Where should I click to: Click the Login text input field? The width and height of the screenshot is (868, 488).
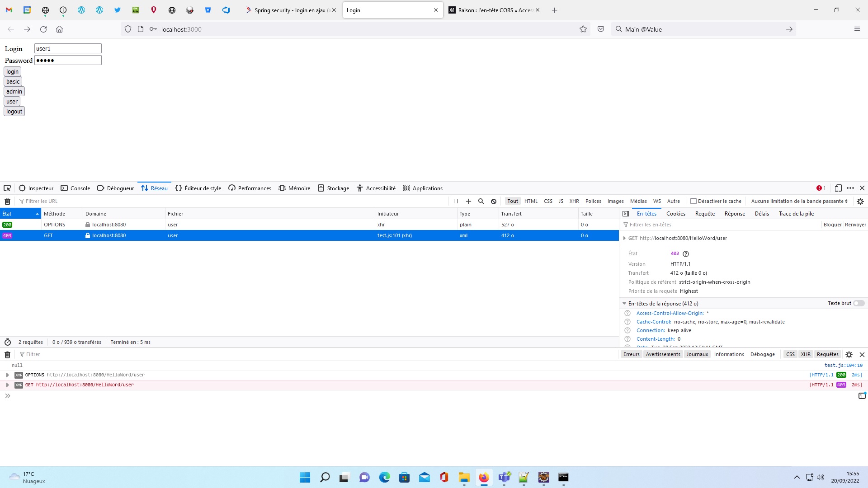tap(68, 49)
